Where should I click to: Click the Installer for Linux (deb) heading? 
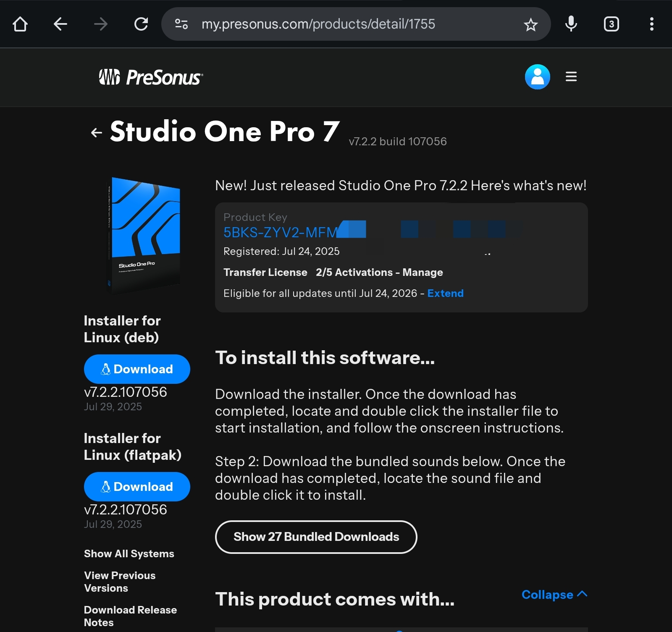pyautogui.click(x=122, y=329)
